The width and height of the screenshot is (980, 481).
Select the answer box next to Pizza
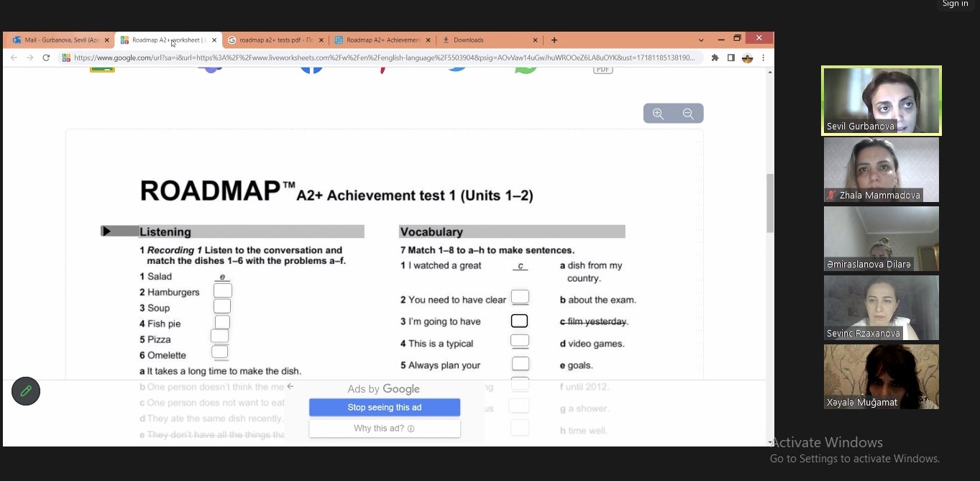tap(220, 336)
